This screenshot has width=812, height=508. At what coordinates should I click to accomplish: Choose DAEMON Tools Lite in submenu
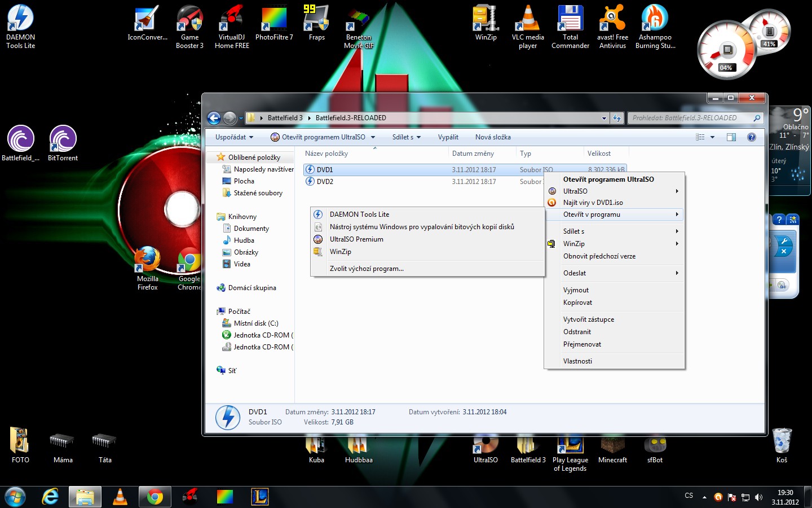[x=428, y=214]
